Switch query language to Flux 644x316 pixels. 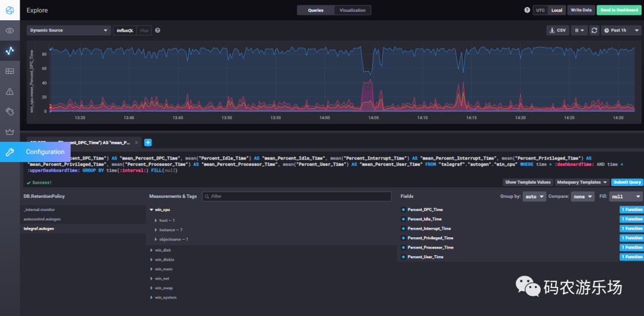(144, 30)
